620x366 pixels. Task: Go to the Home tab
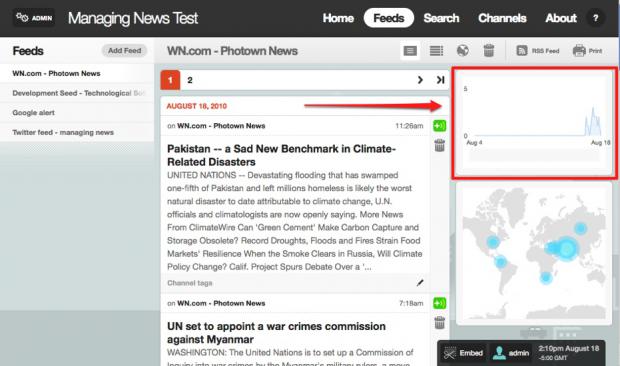click(338, 18)
